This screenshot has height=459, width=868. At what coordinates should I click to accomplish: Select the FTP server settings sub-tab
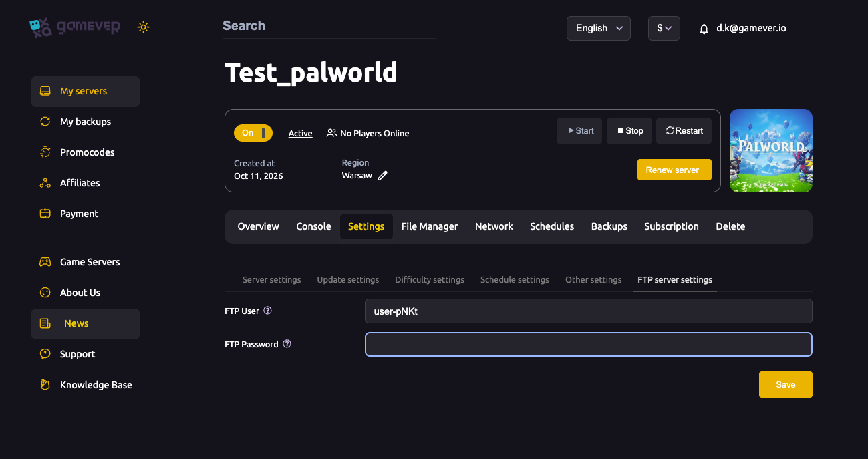(675, 279)
